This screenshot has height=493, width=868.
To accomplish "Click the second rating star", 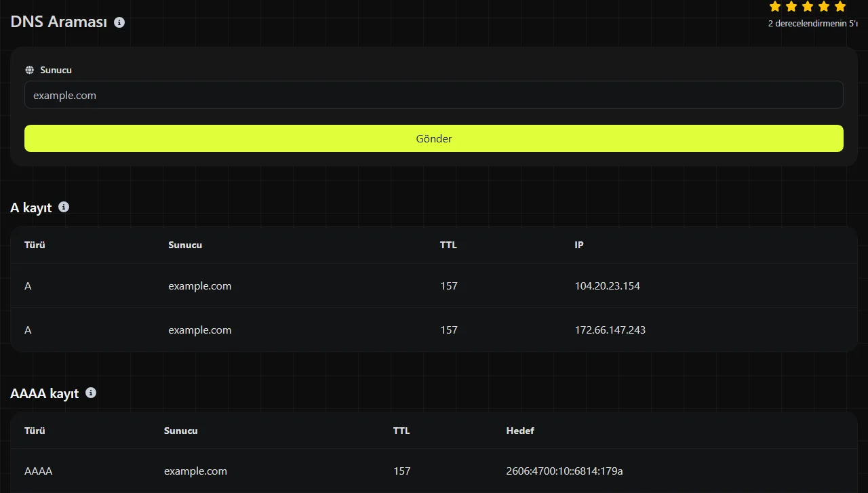I will coord(791,7).
